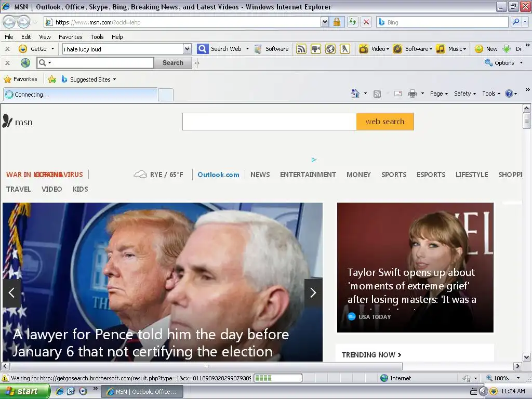Open the address bar URL dropdown
Viewport: 532px width, 399px height.
tap(325, 22)
